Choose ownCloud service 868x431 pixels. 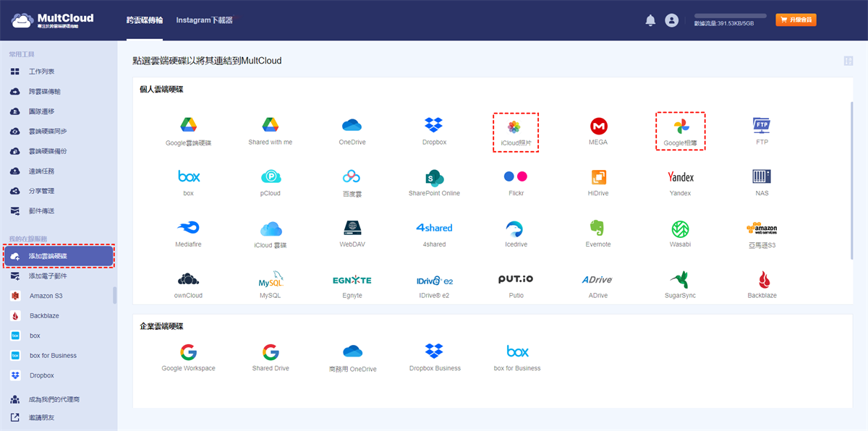(x=189, y=286)
